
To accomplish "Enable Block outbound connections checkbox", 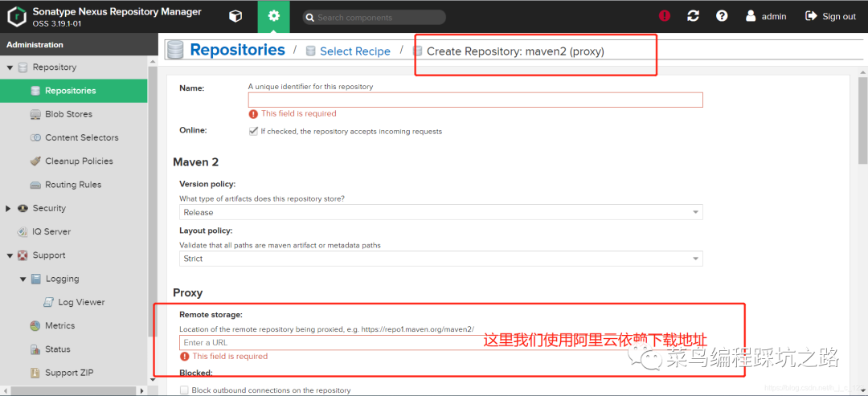I will click(184, 390).
